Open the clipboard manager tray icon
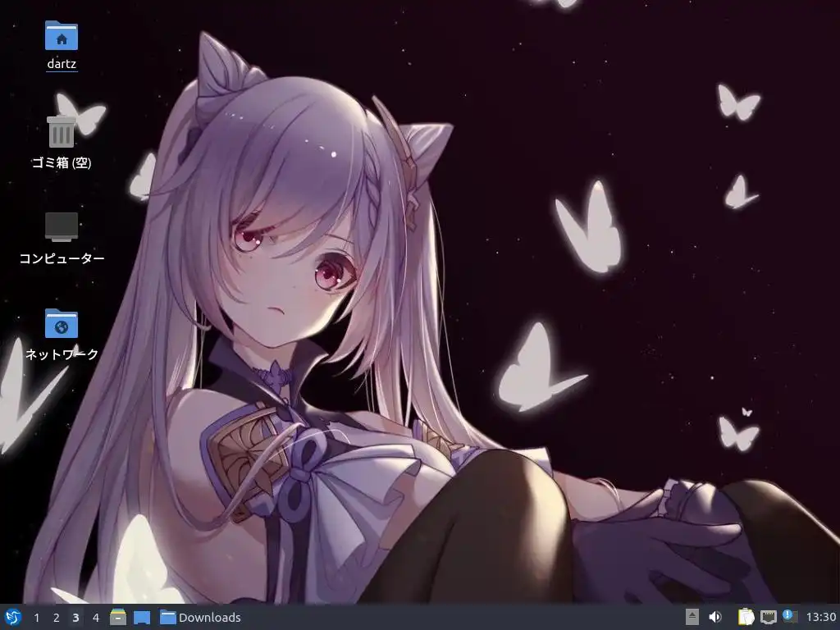 coord(746,617)
